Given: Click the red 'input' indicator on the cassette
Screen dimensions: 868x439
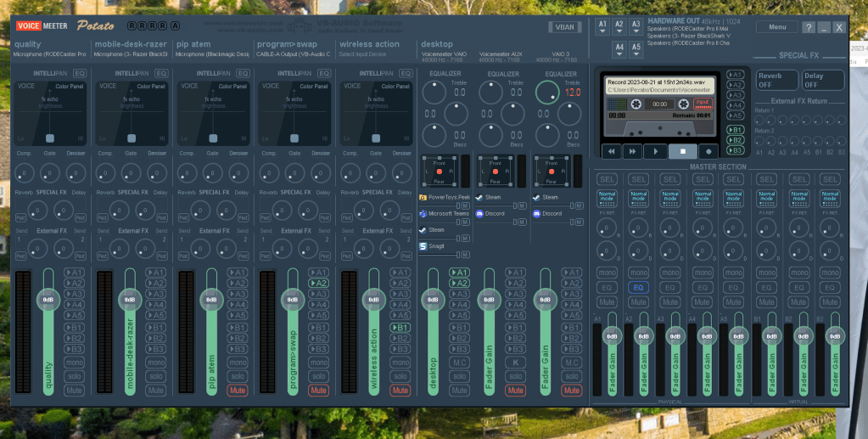Looking at the screenshot, I should pos(703,103).
